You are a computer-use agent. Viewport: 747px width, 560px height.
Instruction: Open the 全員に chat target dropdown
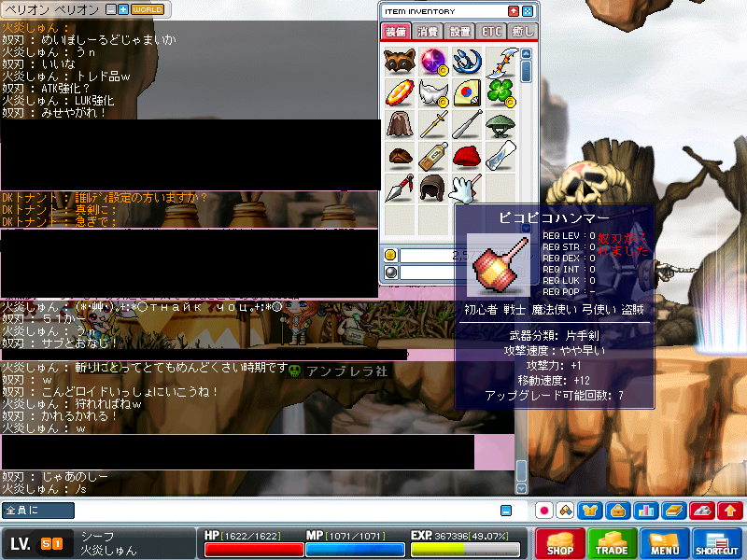38,510
